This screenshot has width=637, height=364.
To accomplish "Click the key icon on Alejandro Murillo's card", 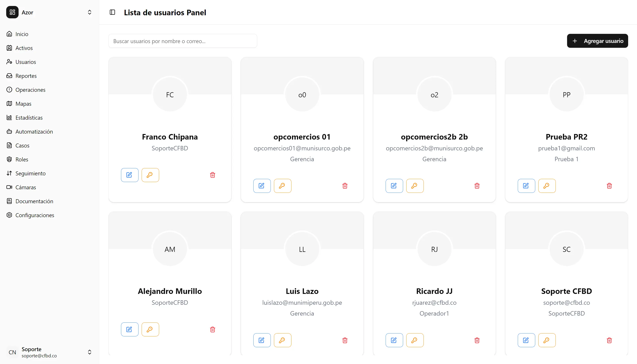I will point(150,330).
